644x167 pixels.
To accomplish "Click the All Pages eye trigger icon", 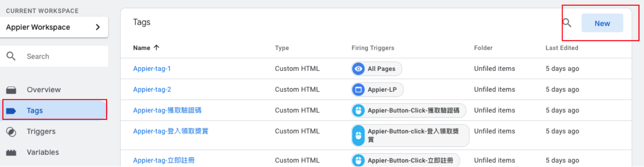I will (358, 68).
